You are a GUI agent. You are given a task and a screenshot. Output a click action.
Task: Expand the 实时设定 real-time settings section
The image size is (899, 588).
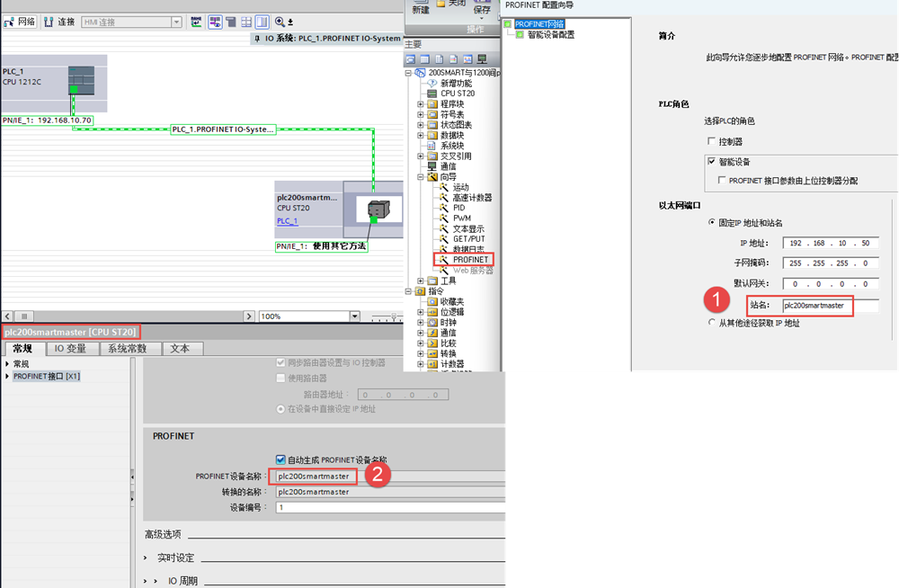pyautogui.click(x=146, y=557)
